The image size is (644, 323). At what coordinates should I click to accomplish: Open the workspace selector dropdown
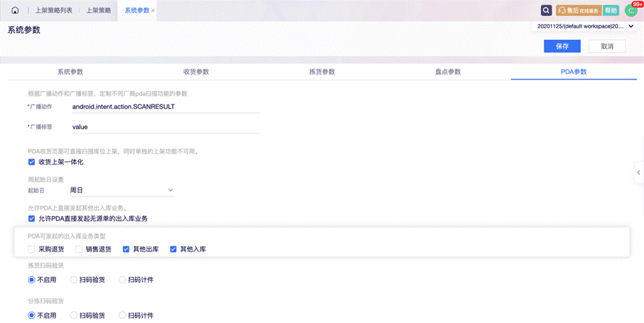pyautogui.click(x=586, y=27)
